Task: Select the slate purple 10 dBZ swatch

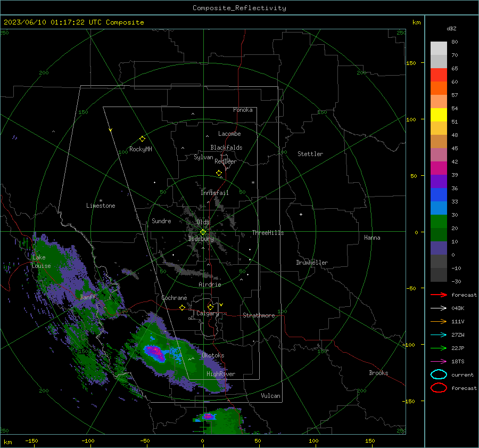Action: (x=439, y=248)
